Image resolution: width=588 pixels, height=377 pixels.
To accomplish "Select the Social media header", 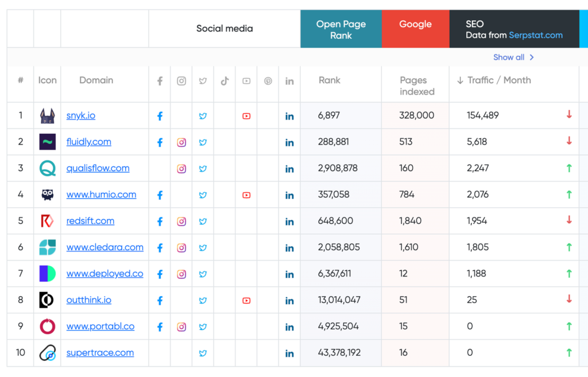I will (x=225, y=29).
